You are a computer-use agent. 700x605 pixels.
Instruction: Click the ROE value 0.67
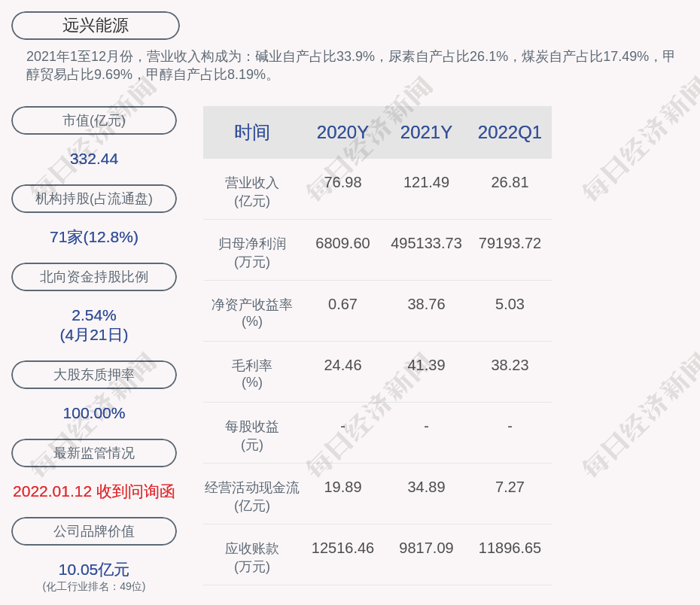tap(342, 304)
